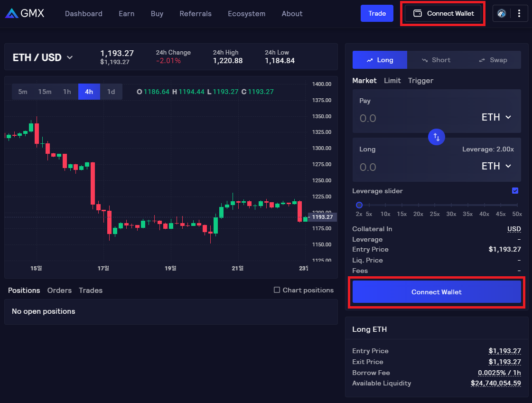Click Available Liquidity value $24,740,054.59
532x403 pixels.
tap(496, 384)
